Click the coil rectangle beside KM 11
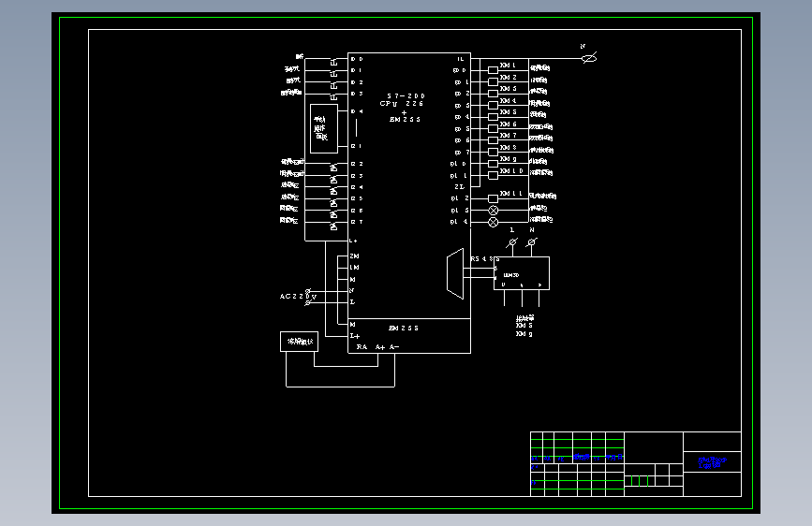Viewport: 812px width, 526px height. (x=493, y=198)
